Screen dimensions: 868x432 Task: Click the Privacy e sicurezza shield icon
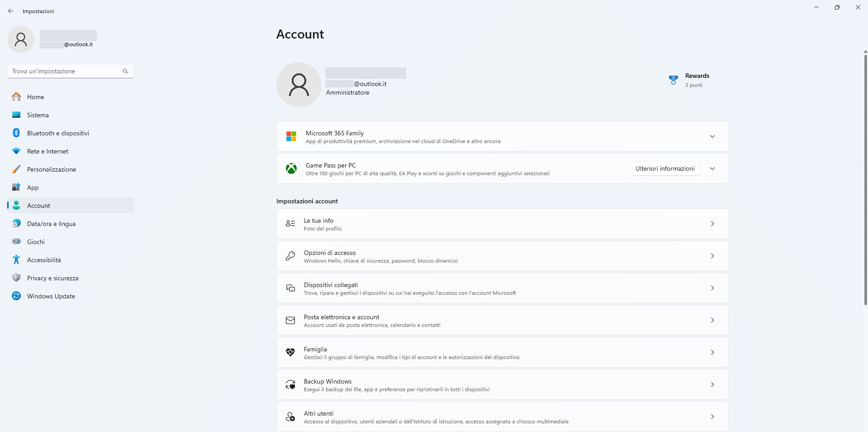pyautogui.click(x=16, y=278)
